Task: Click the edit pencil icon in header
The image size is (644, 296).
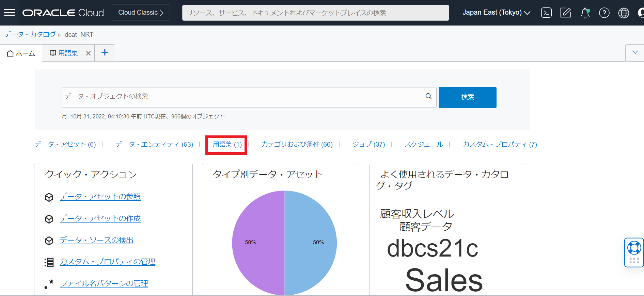Action: 566,13
